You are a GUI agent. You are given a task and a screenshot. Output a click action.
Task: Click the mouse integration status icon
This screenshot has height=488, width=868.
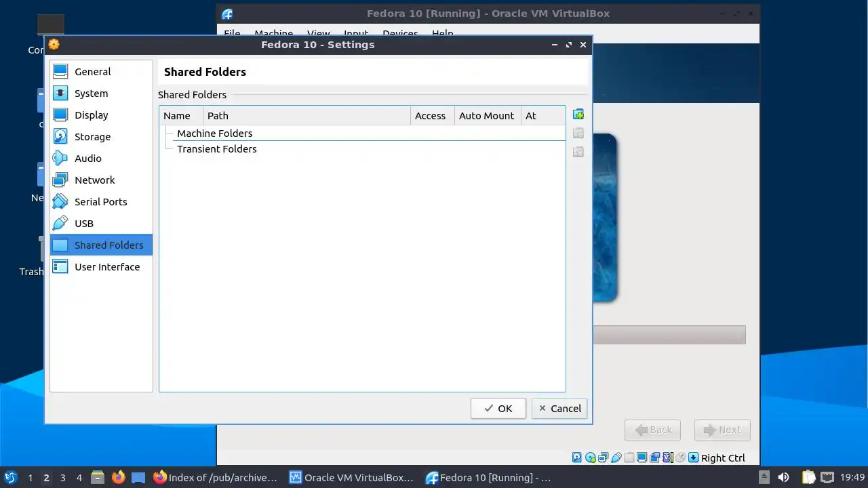click(x=680, y=457)
